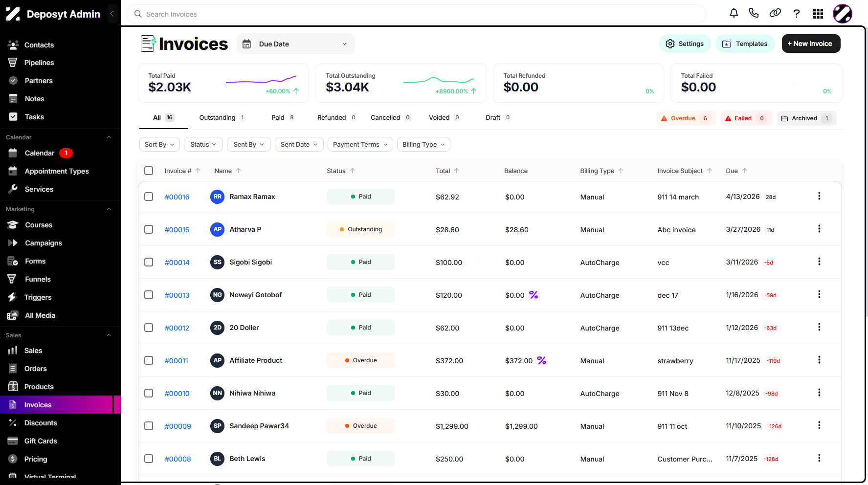This screenshot has height=485, width=868.
Task: Switch to the Outstanding tab
Action: click(222, 117)
